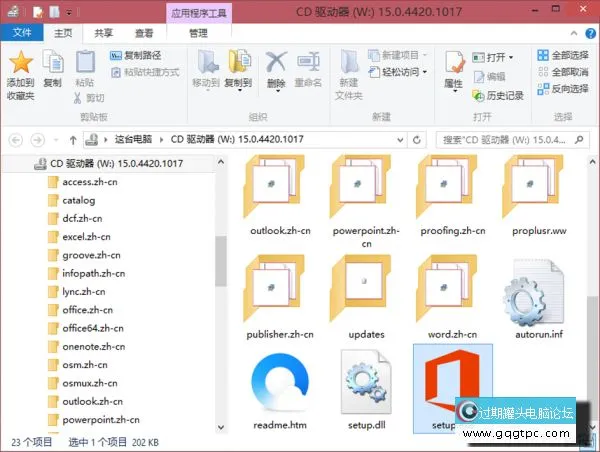Click Invert selection in the ribbon
The width and height of the screenshot is (600, 452).
563,89
